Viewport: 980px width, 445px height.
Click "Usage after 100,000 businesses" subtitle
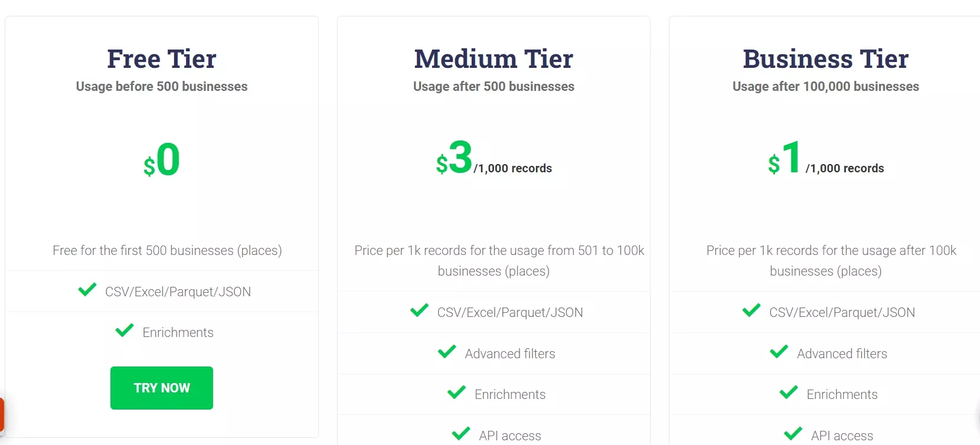click(x=825, y=87)
